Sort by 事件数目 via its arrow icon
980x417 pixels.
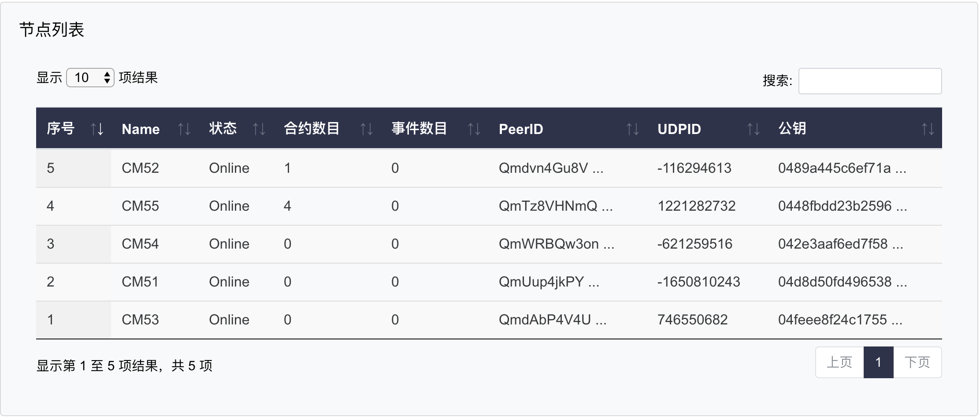point(474,129)
